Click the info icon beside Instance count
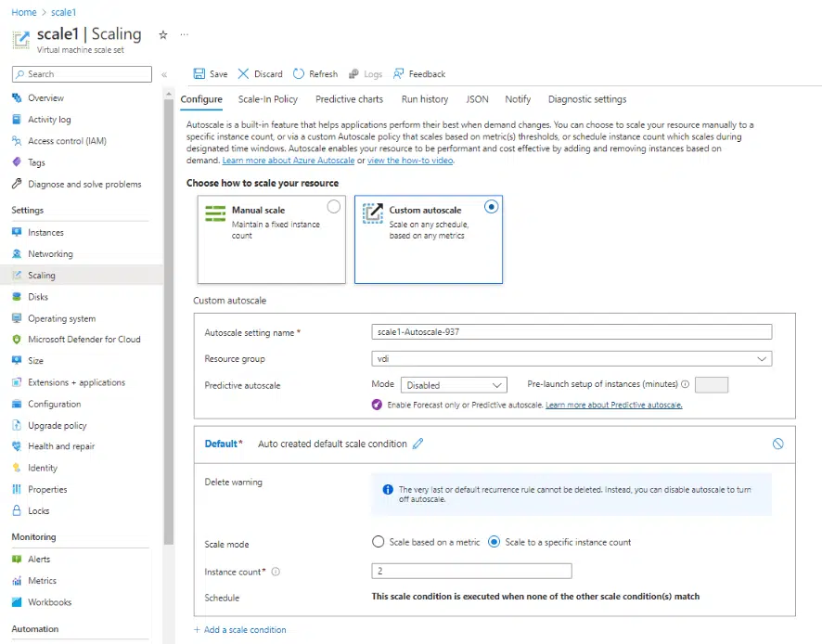Image resolution: width=822 pixels, height=644 pixels. 276,572
